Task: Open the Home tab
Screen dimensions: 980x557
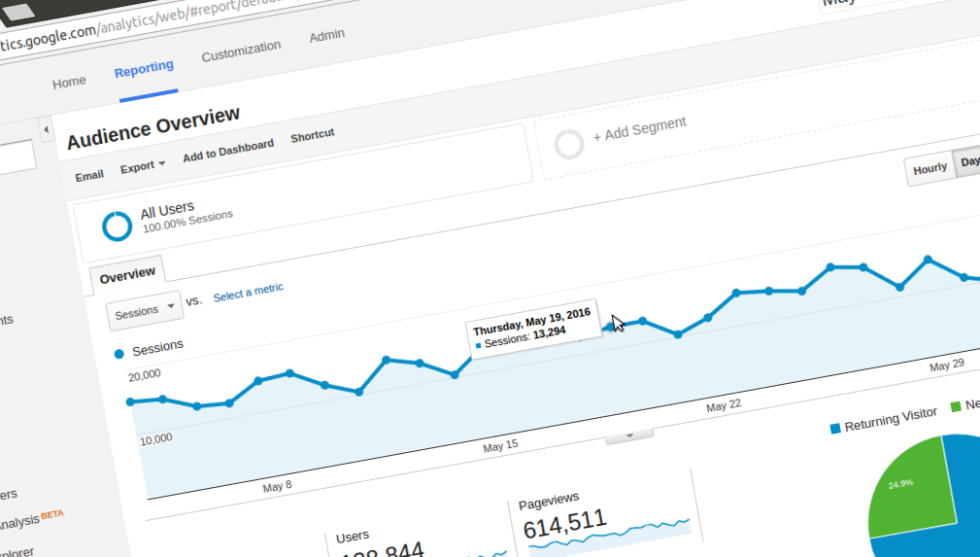Action: click(69, 82)
